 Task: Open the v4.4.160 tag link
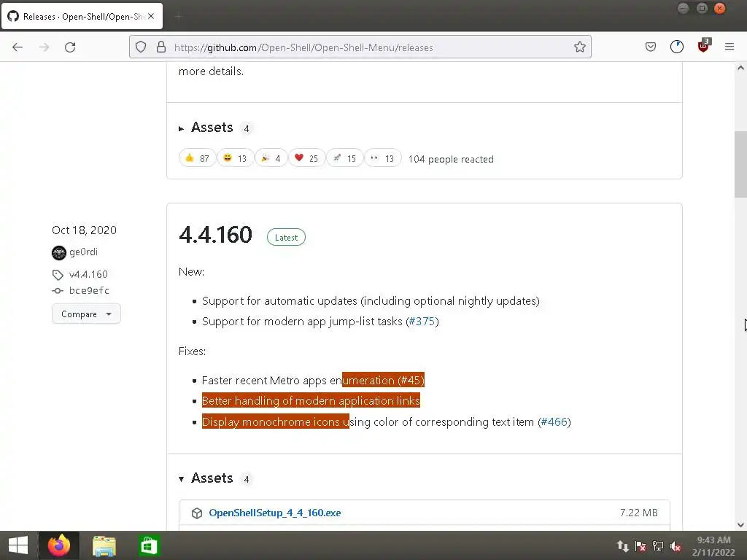(88, 274)
